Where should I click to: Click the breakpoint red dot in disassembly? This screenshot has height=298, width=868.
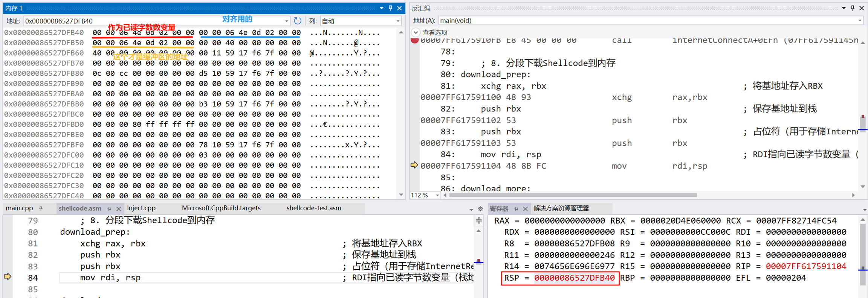click(414, 40)
